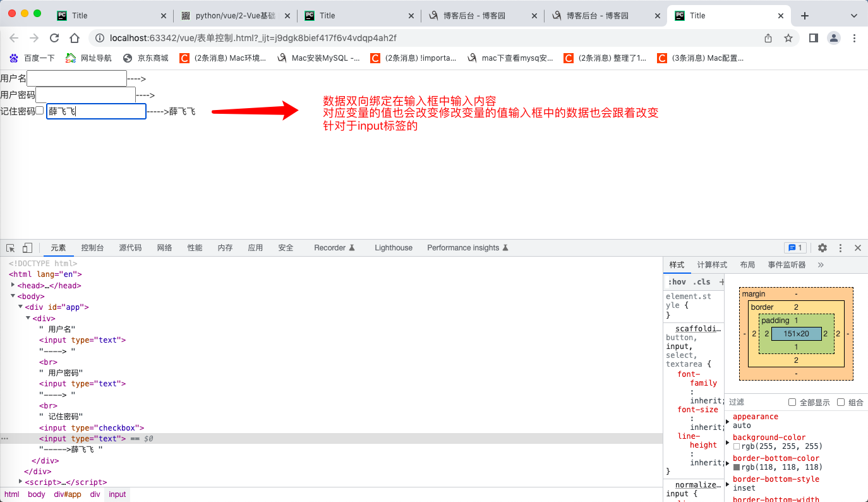Collapse the <body> node in the DOM tree
The image size is (868, 502).
13,296
